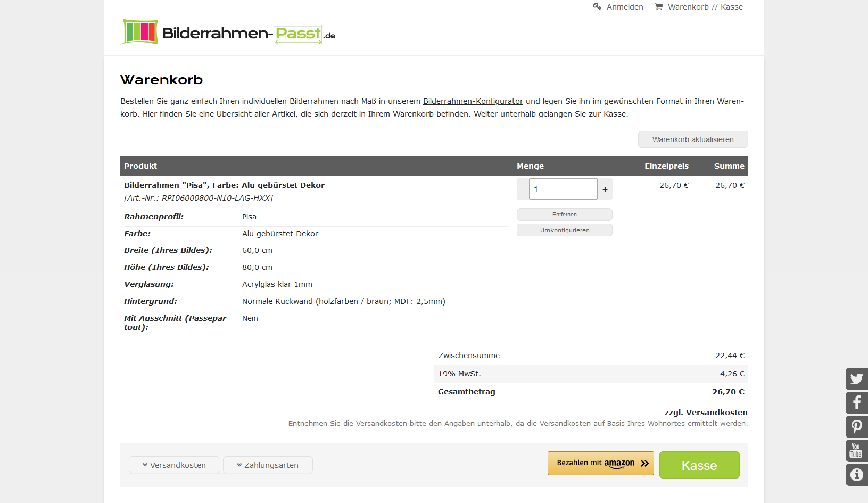Open Warenkorb // Kasse in top menu

(705, 7)
